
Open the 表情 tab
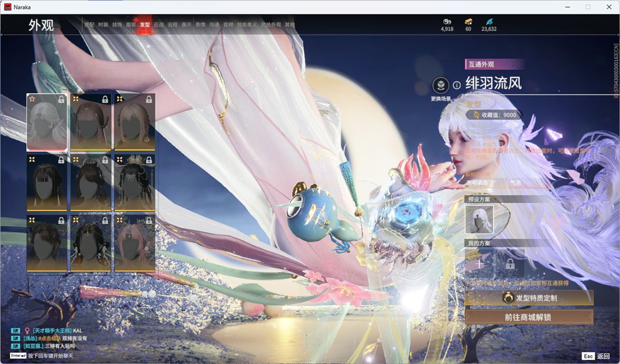click(x=200, y=25)
